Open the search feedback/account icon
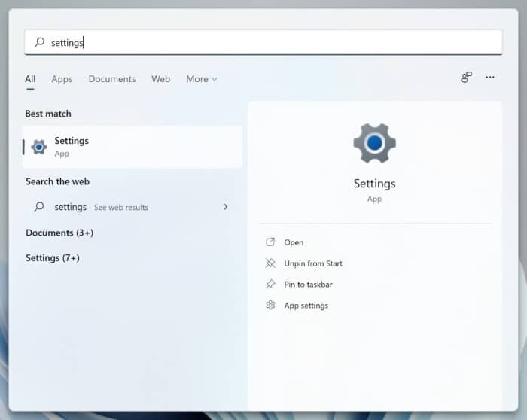Screen dimensions: 527x420 coord(466,78)
